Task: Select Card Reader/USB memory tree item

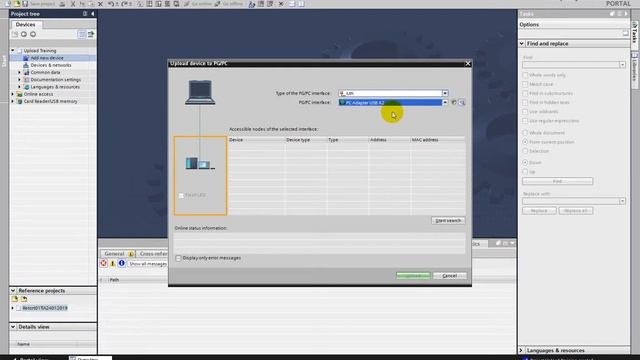Action: pyautogui.click(x=50, y=101)
